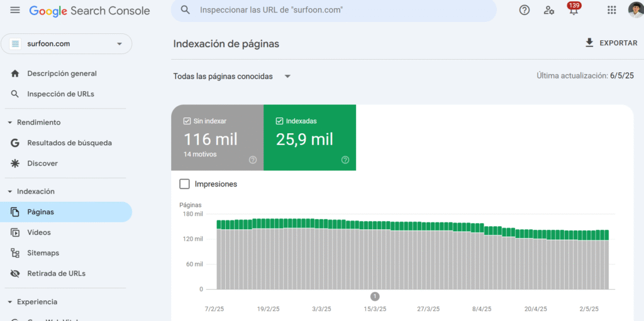
Task: Click the chart annotation marker labeled 1
Action: coord(375,297)
